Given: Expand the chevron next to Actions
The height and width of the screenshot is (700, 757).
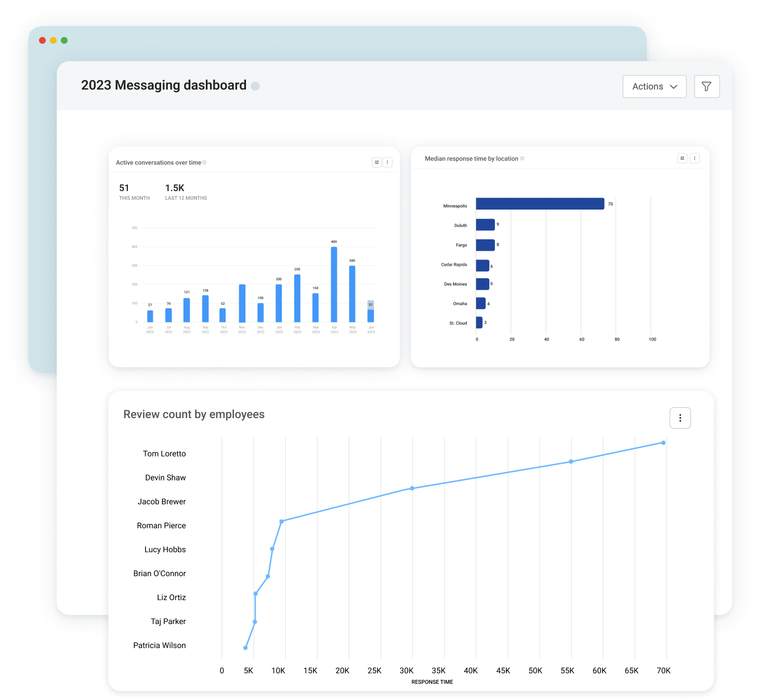Looking at the screenshot, I should click(674, 86).
